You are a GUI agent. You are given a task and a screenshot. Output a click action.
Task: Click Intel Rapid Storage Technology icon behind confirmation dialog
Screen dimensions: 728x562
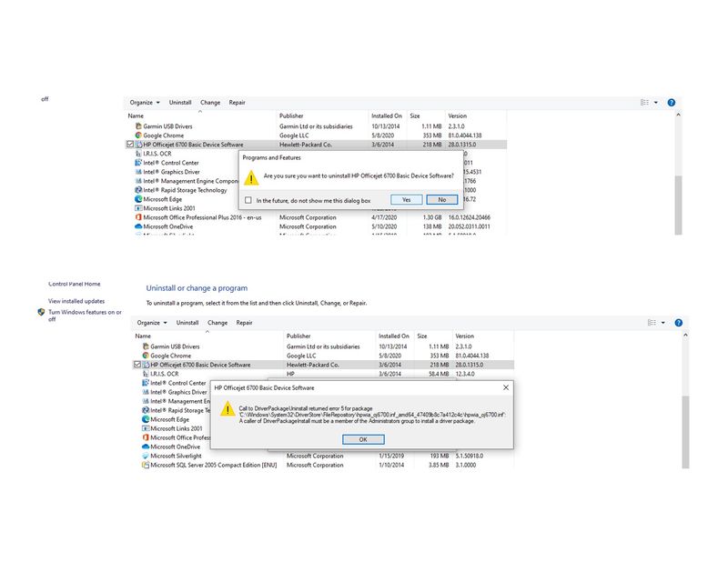pos(138,190)
